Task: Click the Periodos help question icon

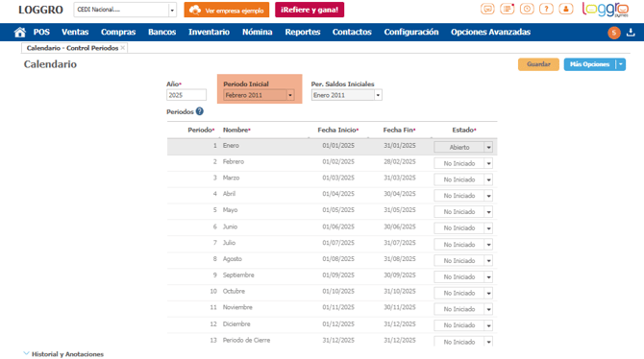Action: pos(200,111)
